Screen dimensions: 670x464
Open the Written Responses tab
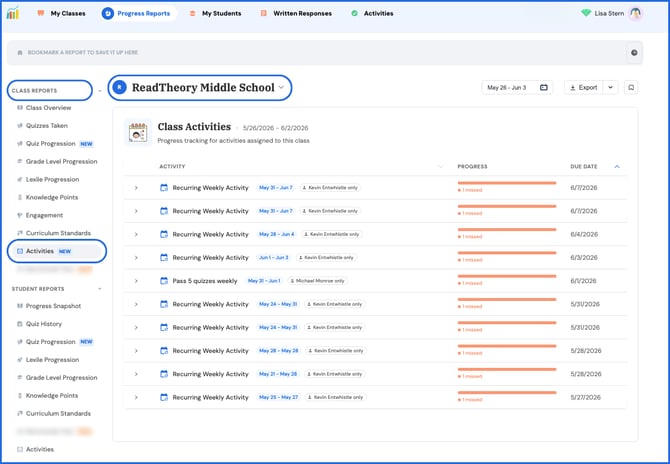click(296, 13)
